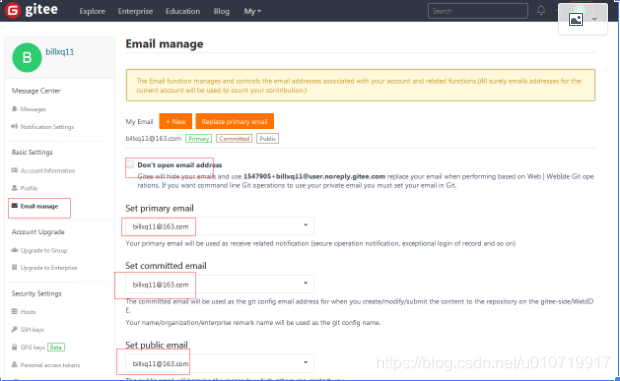Click the Personal access tokens icon
The width and height of the screenshot is (620, 381).
click(x=15, y=364)
